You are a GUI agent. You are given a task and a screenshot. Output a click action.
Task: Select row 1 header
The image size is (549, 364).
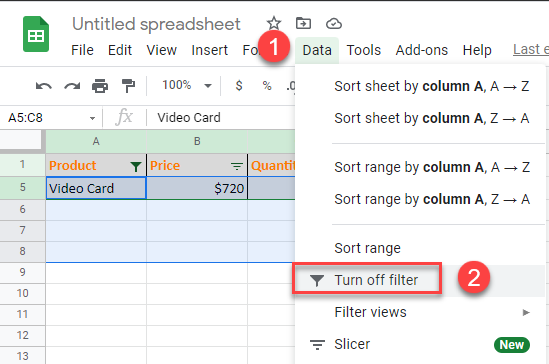click(22, 164)
